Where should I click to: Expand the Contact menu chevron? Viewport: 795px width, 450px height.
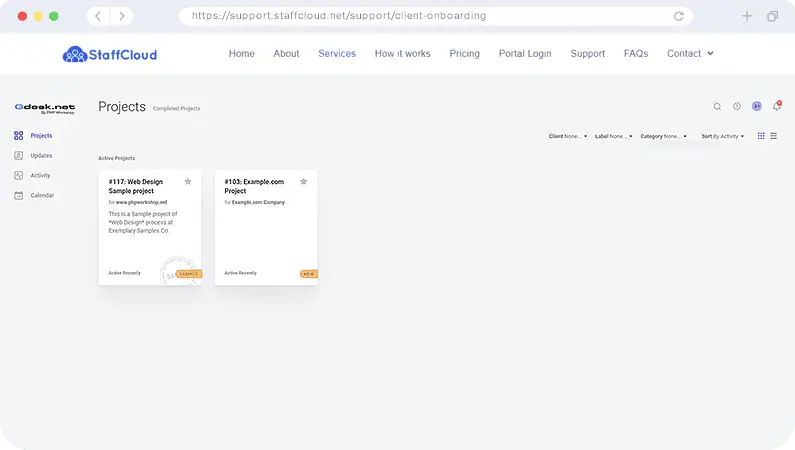pyautogui.click(x=710, y=53)
